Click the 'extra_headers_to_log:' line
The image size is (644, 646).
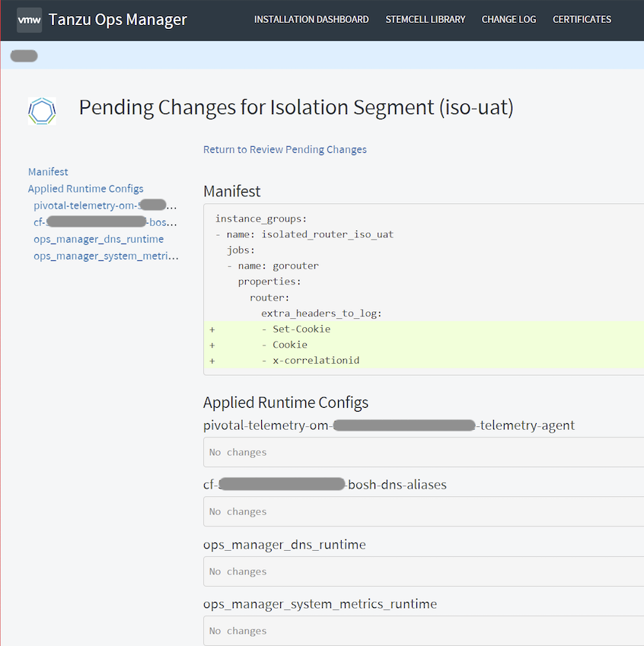coord(321,313)
